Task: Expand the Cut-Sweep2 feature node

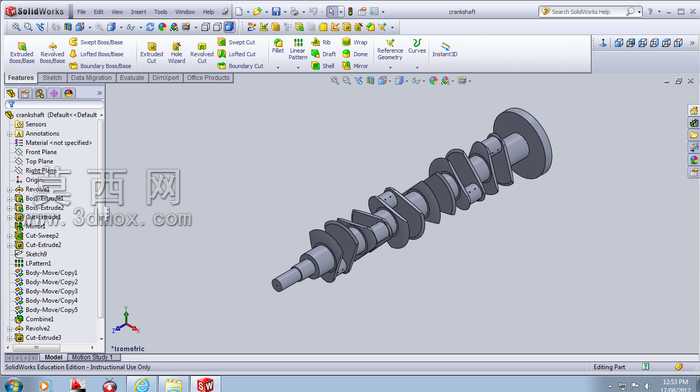Action: click(10, 235)
